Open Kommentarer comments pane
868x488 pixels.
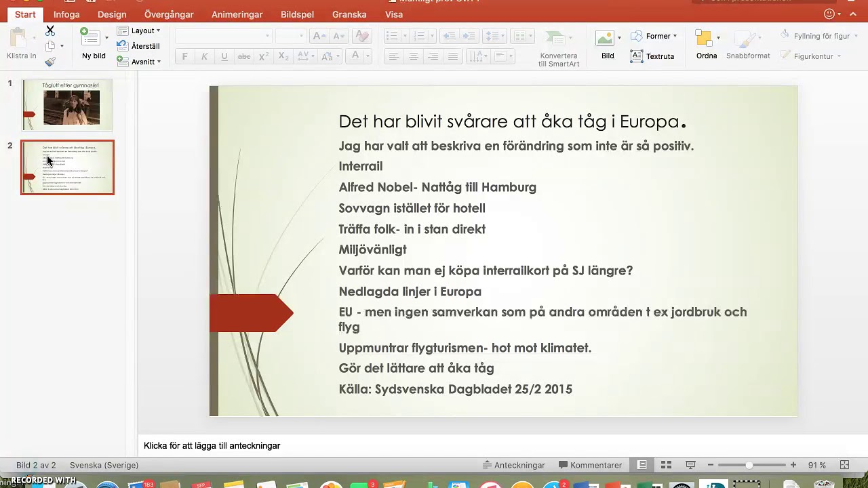pos(590,465)
